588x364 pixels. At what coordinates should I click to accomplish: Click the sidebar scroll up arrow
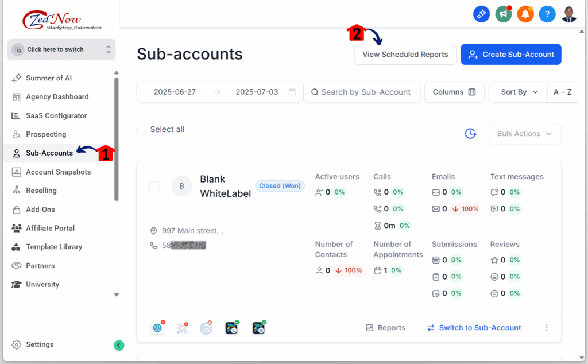(x=116, y=73)
